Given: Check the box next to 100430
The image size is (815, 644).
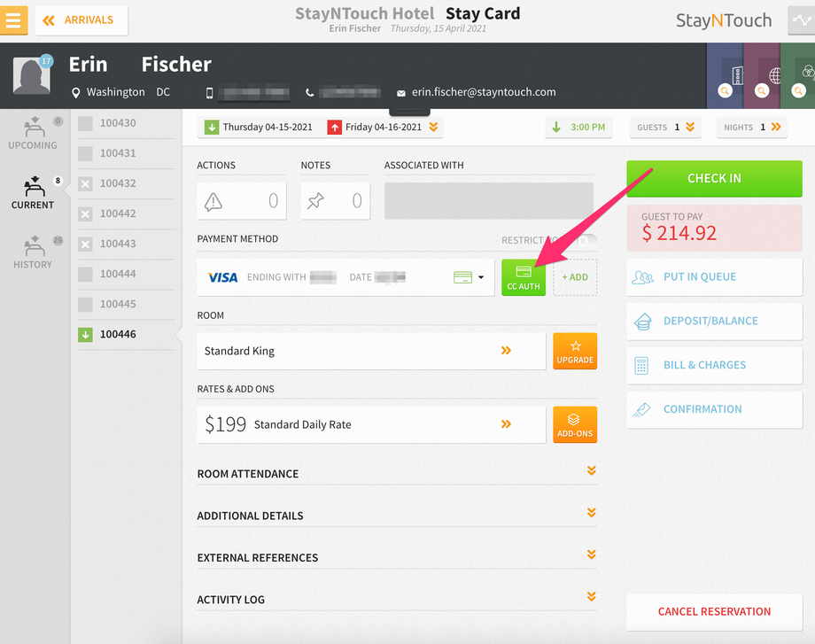Looking at the screenshot, I should (85, 123).
